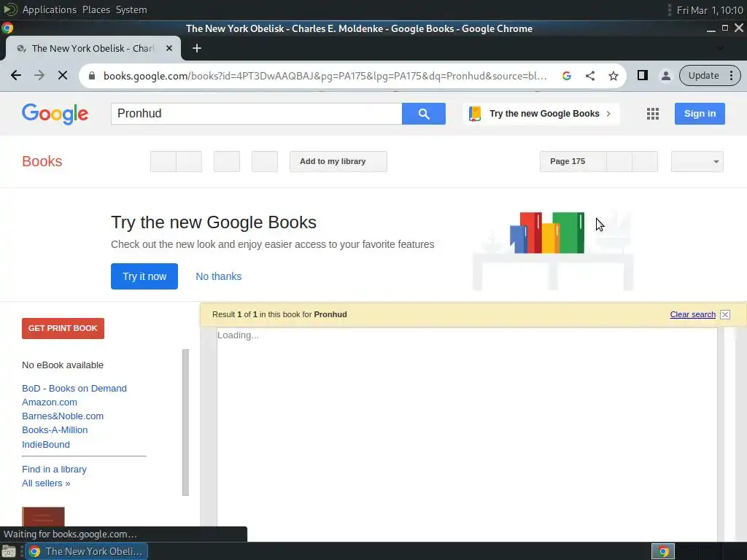Close the search results bar
This screenshot has height=560, width=747.
725,314
